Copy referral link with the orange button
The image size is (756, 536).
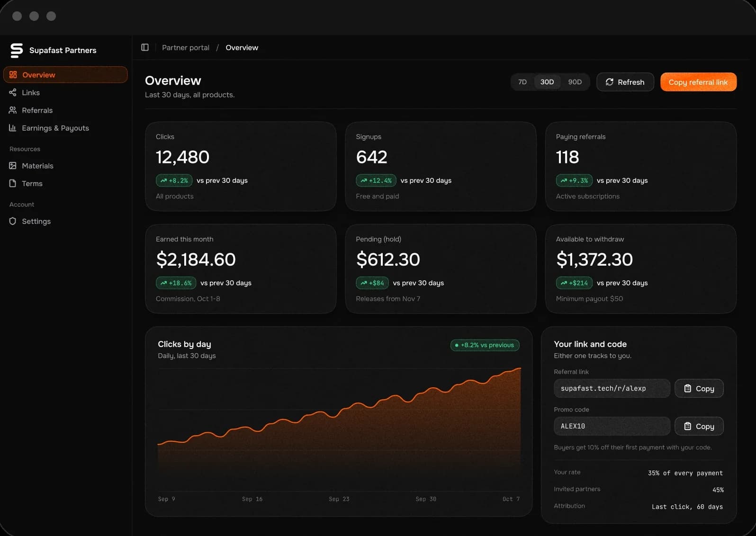(698, 82)
